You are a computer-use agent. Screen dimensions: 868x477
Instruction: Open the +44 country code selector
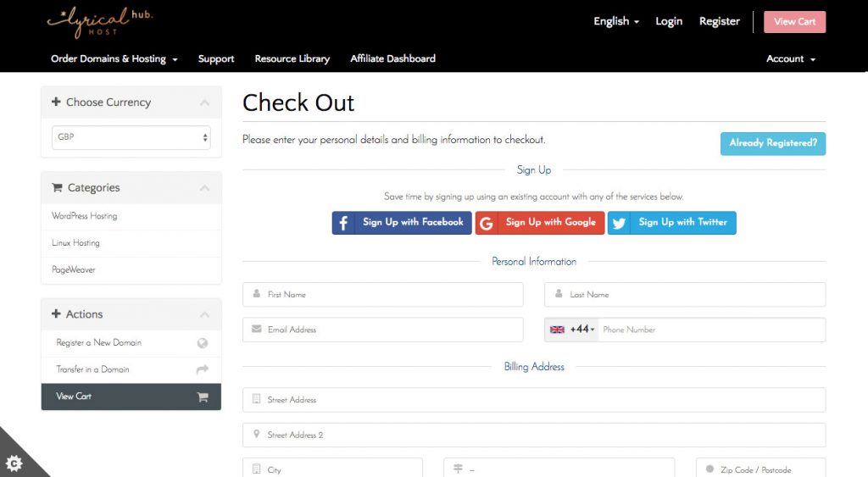572,330
